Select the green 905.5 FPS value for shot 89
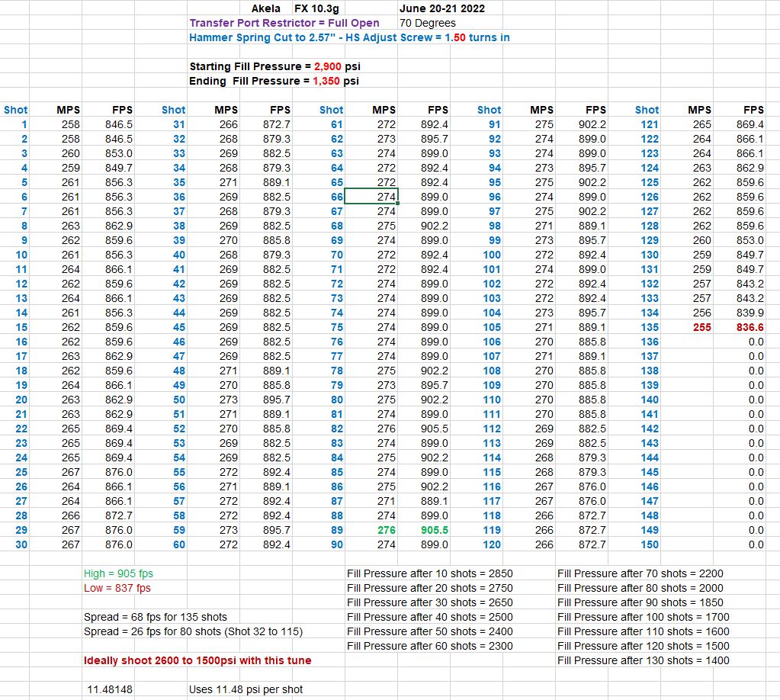Viewport: 780px width, 700px height. tap(435, 530)
